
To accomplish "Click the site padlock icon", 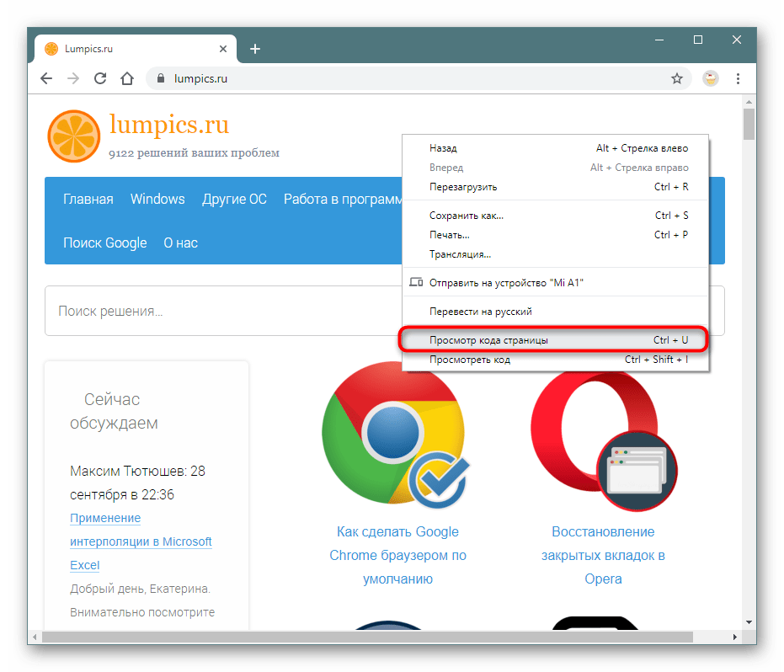I will pyautogui.click(x=160, y=78).
